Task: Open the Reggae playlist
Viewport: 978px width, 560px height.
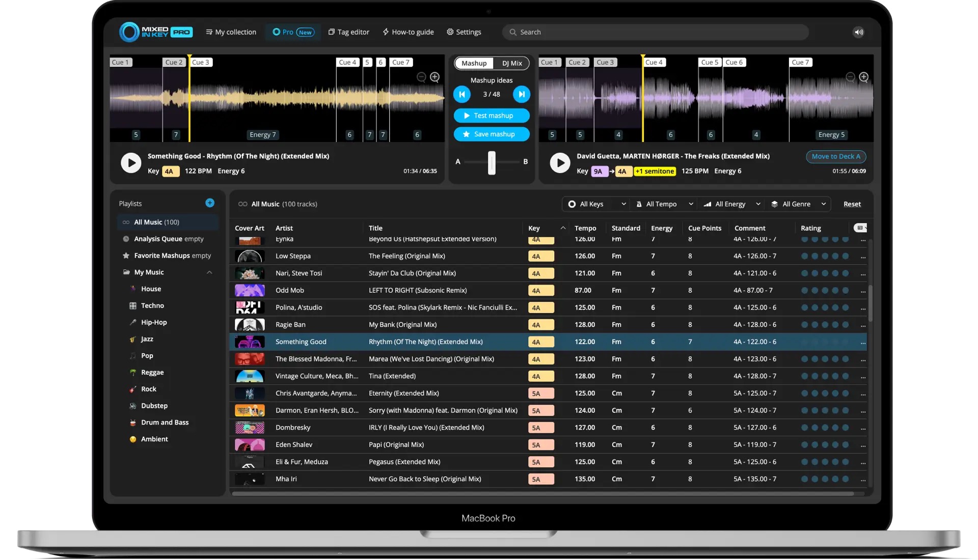Action: tap(152, 372)
